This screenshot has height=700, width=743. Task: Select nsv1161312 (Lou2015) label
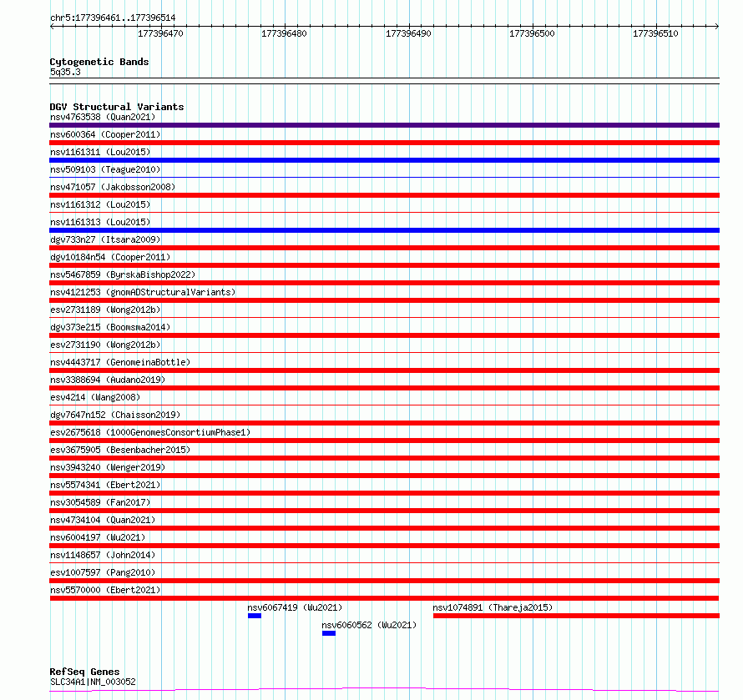tap(100, 204)
